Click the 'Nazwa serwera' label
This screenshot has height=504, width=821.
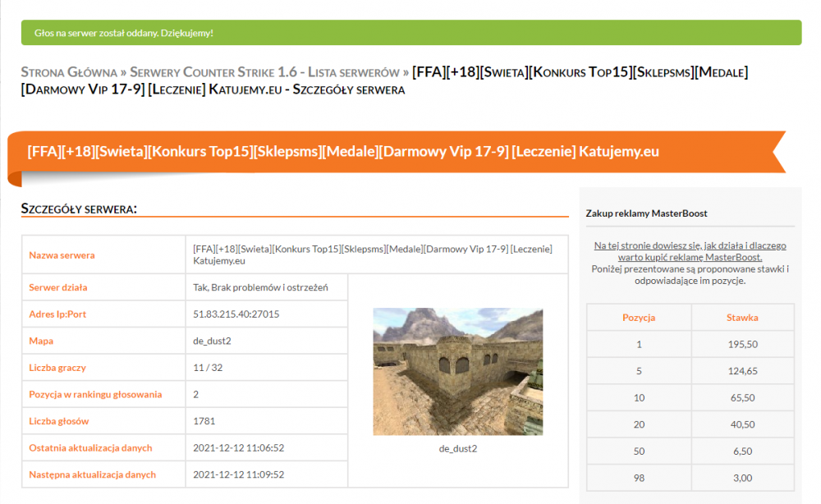[x=62, y=255]
